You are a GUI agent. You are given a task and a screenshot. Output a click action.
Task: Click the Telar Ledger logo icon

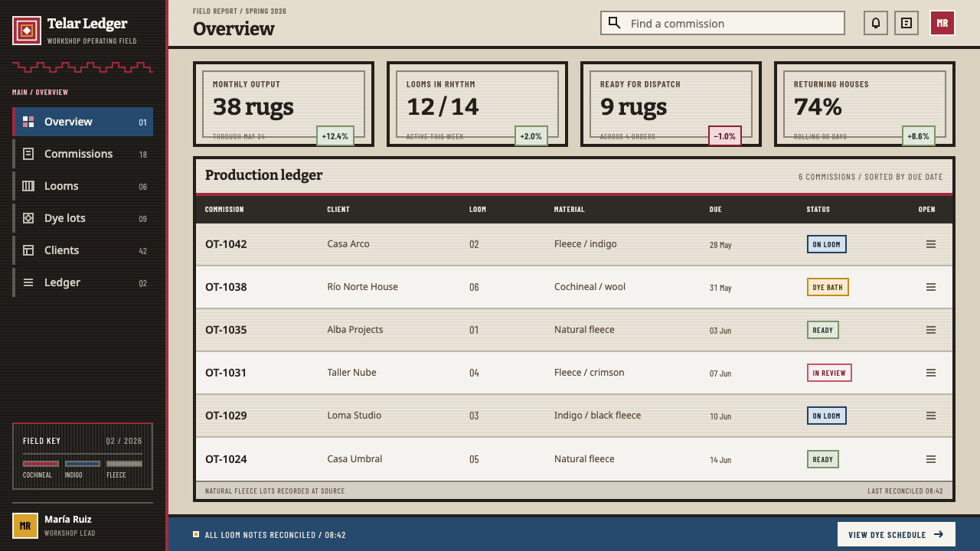tap(27, 31)
